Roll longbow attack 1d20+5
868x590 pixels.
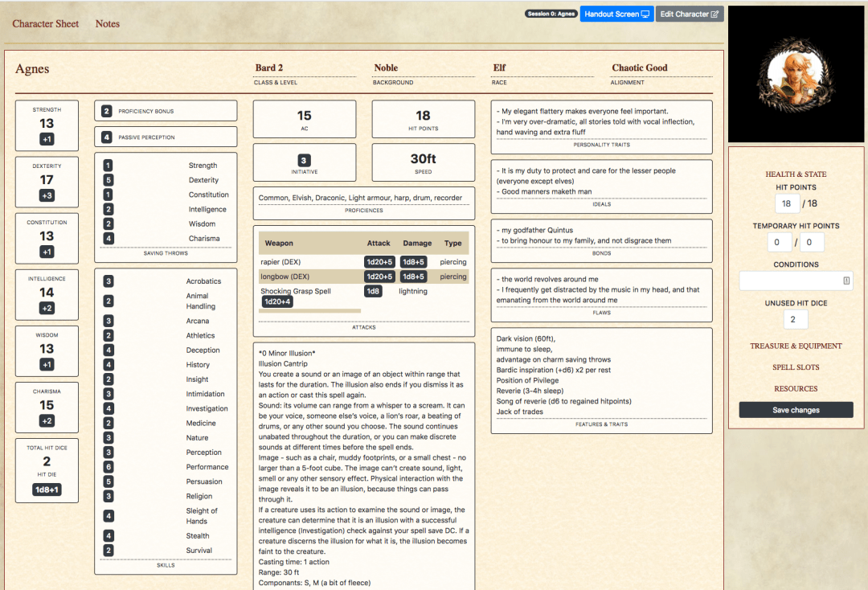[379, 277]
